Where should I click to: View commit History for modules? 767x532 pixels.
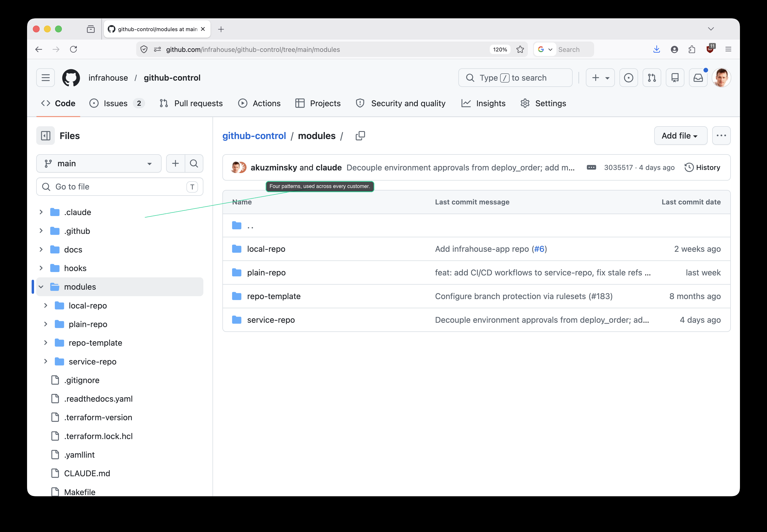click(x=702, y=167)
